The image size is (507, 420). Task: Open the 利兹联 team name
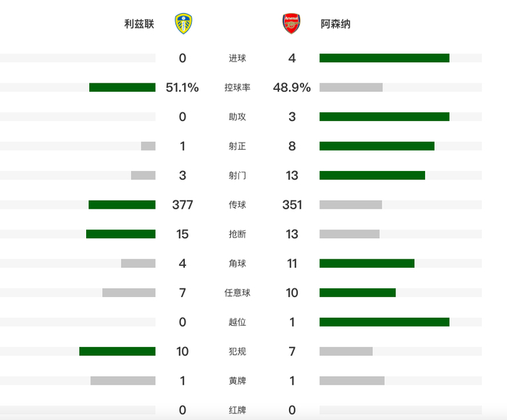click(139, 24)
